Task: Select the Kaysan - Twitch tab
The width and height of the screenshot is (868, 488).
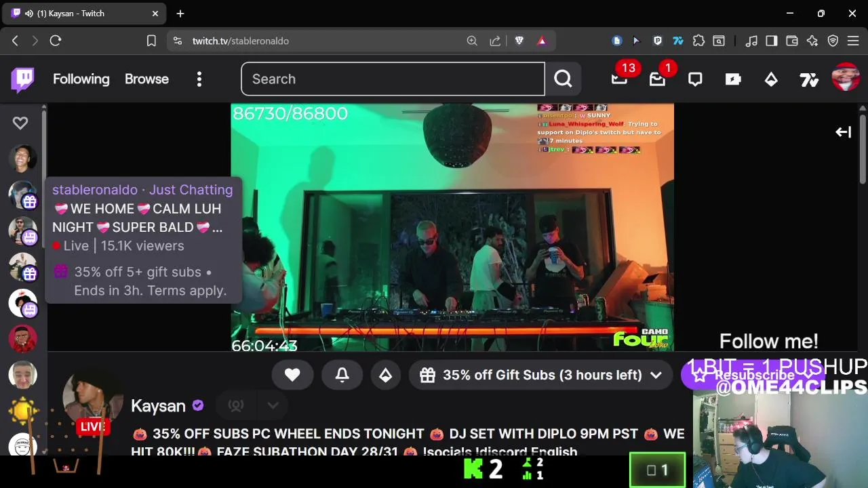Action: 85,14
